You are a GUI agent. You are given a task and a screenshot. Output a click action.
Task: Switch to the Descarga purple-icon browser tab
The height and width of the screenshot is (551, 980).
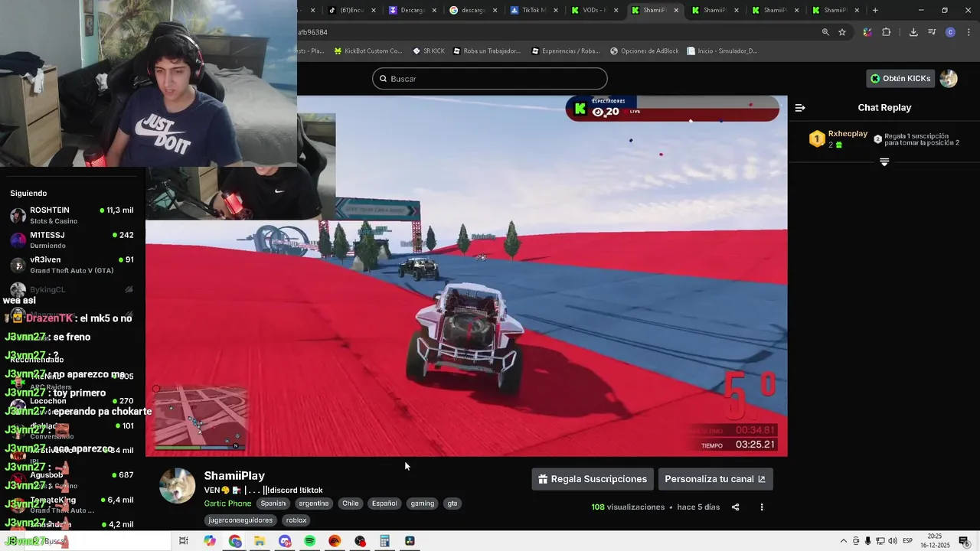pyautogui.click(x=412, y=10)
